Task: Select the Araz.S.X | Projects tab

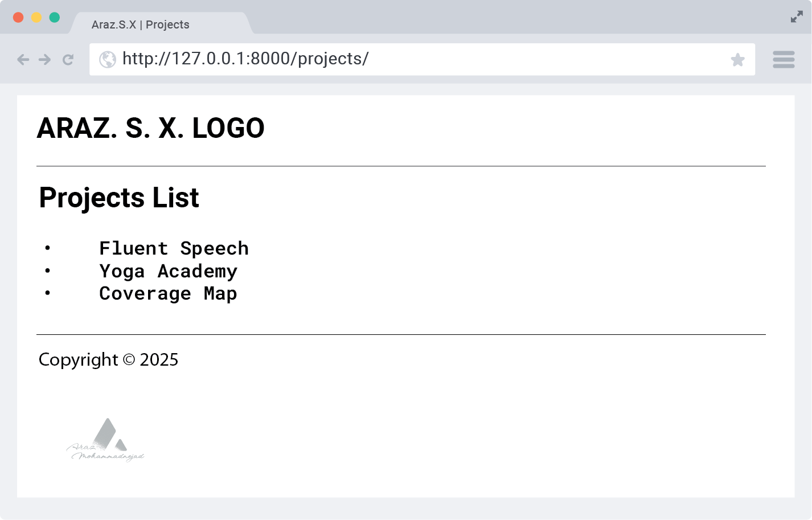Action: [141, 24]
